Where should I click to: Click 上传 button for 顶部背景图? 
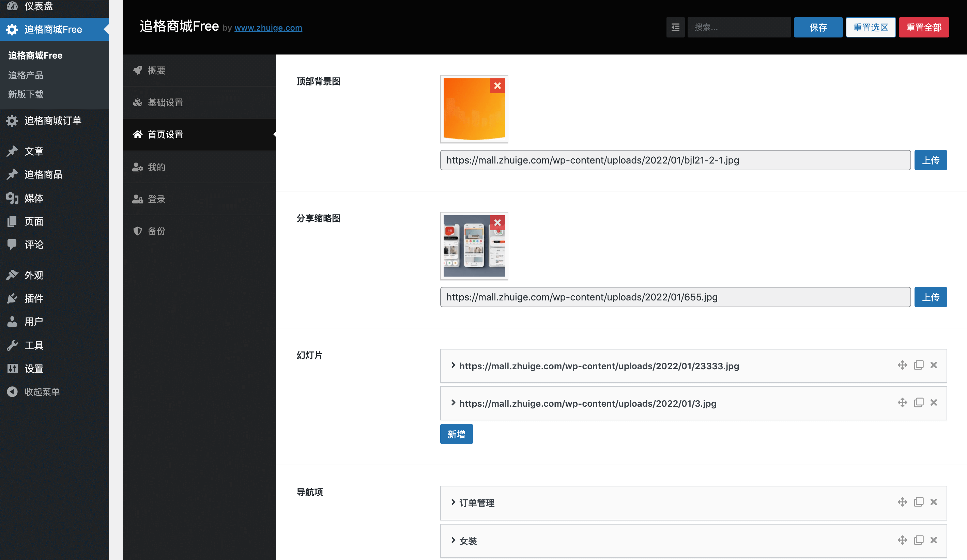coord(930,160)
